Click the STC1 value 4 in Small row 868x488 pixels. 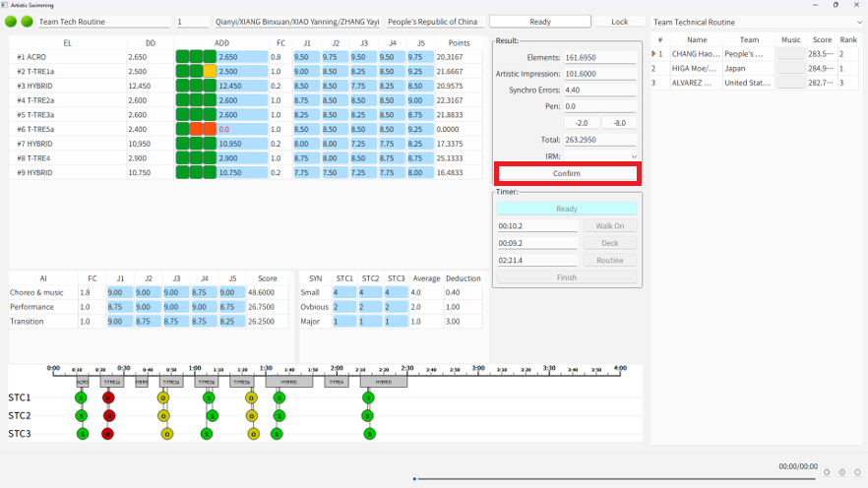click(343, 292)
